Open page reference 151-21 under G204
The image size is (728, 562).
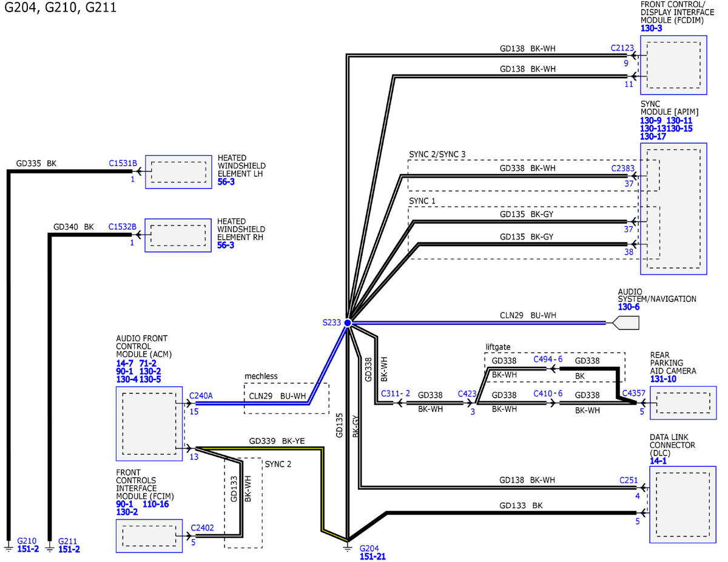372,557
